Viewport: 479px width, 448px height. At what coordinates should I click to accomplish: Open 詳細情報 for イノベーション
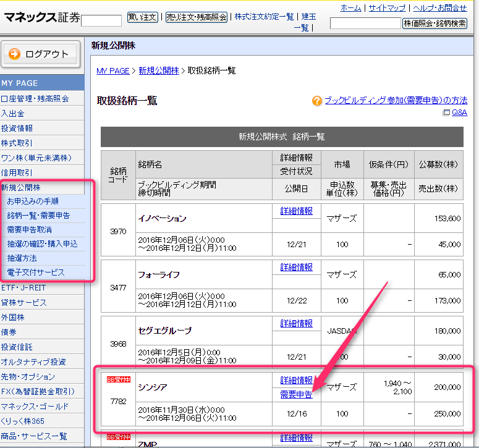click(296, 211)
